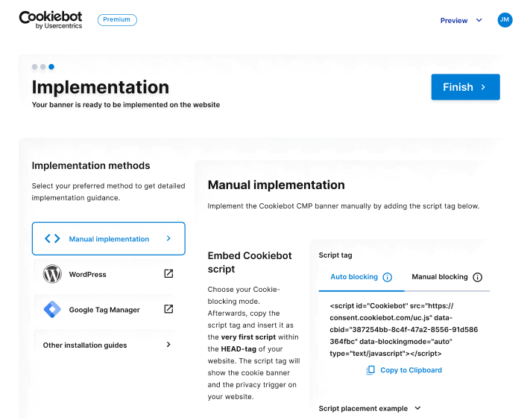Click the first step progress dot
The image size is (527, 420).
click(x=34, y=67)
